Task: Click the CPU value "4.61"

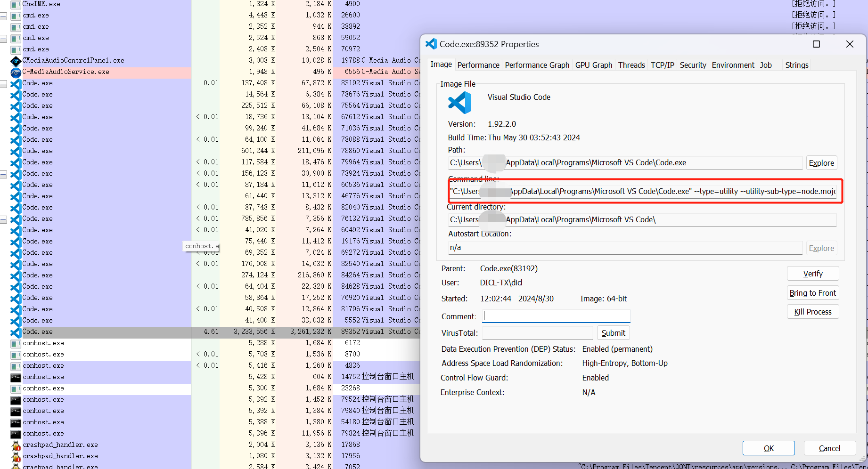Action: click(211, 332)
